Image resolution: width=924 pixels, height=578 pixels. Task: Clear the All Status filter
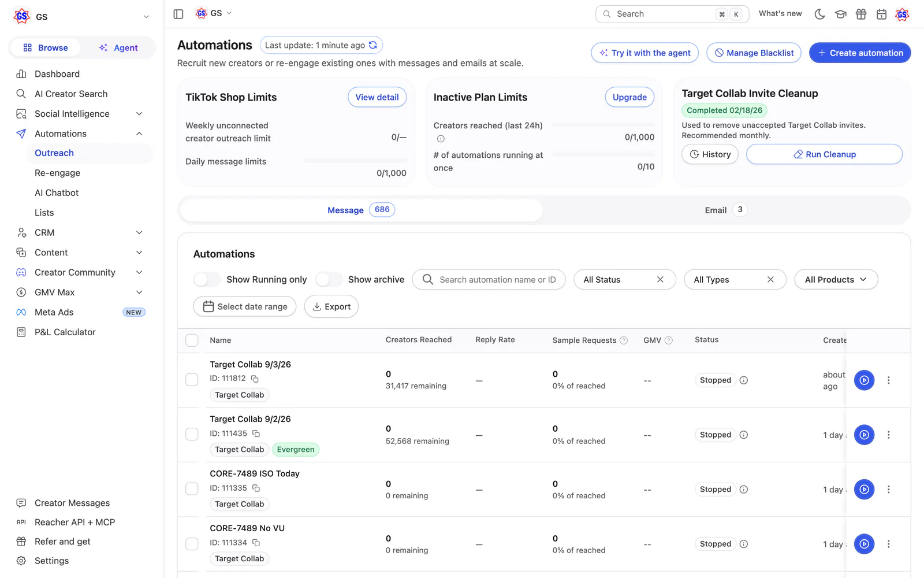660,280
